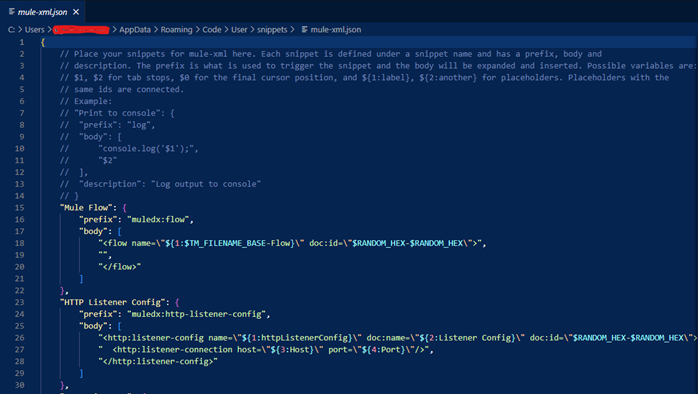Select the mule-xml.json tab
This screenshot has height=394, width=698.
pos(42,12)
